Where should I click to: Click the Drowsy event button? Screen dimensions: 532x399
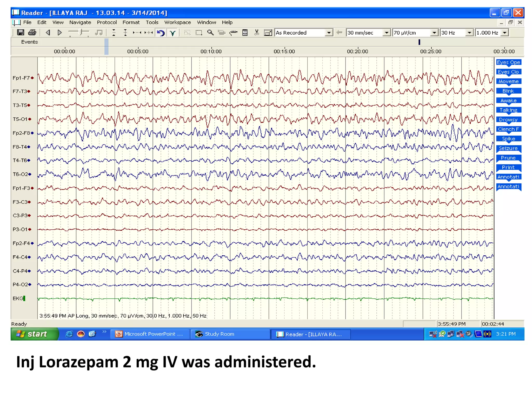tap(508, 120)
